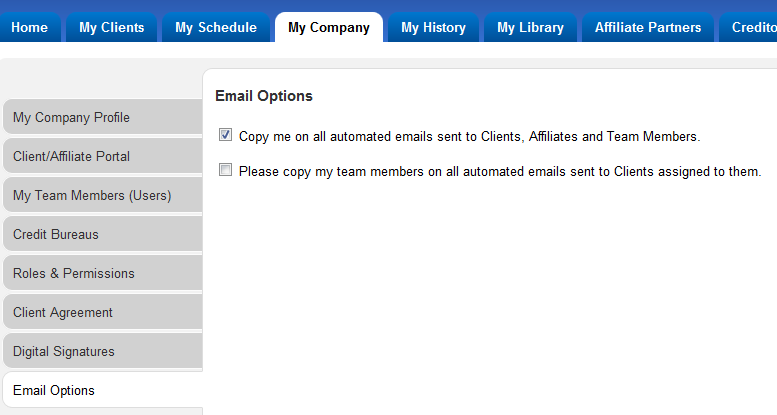Select Email Options sidebar item
This screenshot has width=777, height=415.
pyautogui.click(x=103, y=390)
